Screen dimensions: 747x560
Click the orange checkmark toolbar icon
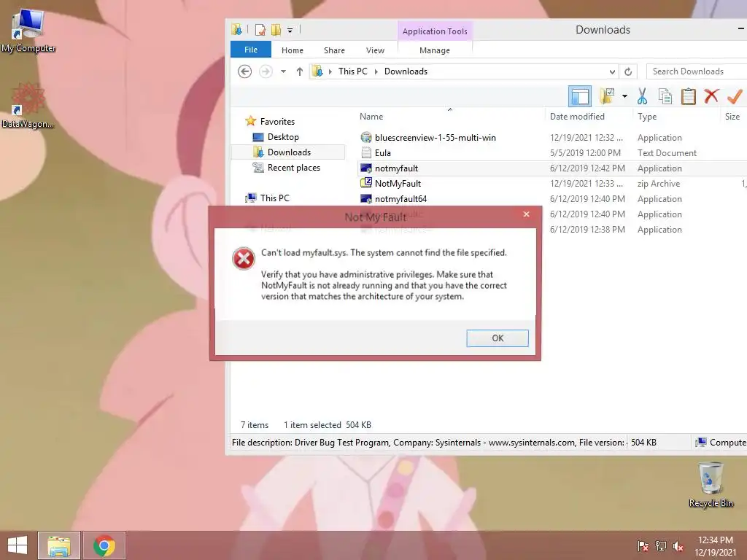[735, 96]
